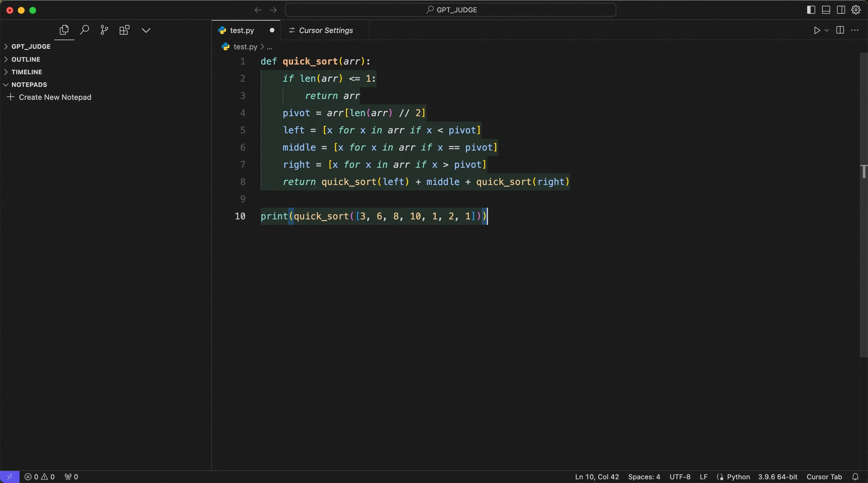Expand the OUTLINE section
This screenshot has height=483, width=868.
coord(105,59)
